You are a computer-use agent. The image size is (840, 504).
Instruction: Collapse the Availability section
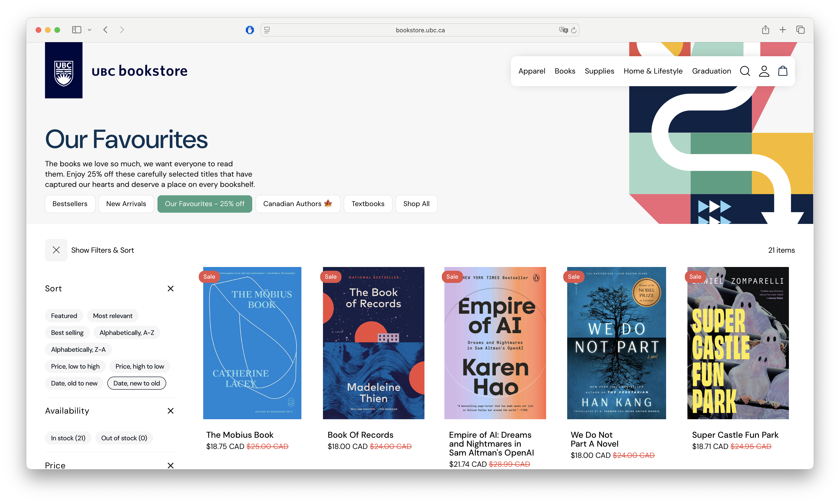pos(171,411)
